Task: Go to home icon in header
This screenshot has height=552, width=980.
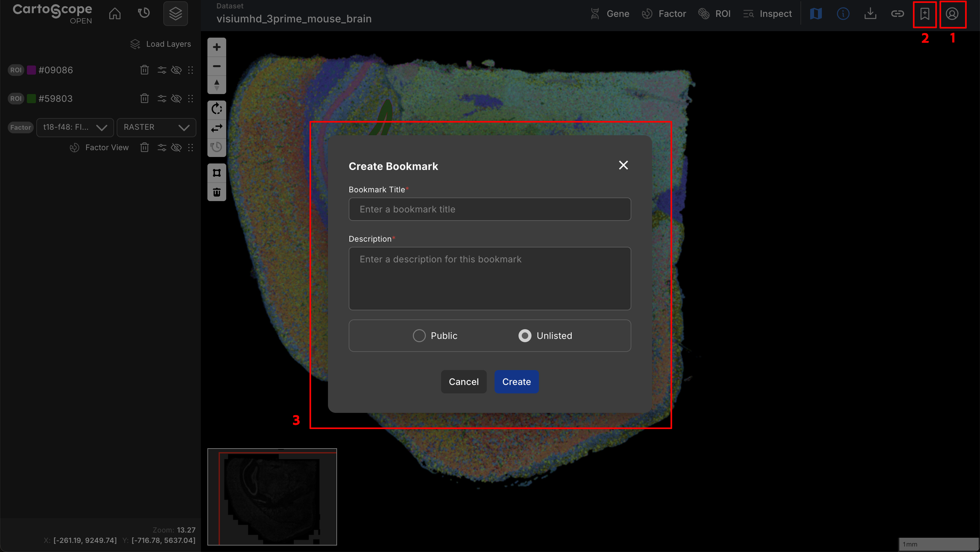Action: [x=114, y=14]
